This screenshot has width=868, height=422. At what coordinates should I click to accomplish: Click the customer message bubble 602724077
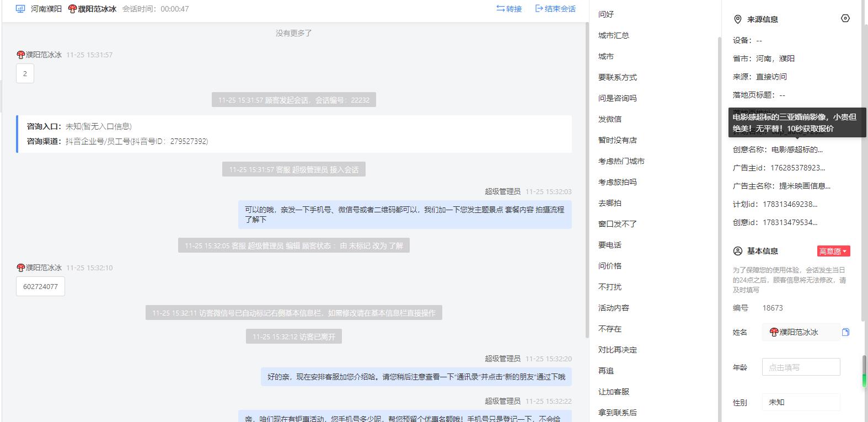[40, 286]
